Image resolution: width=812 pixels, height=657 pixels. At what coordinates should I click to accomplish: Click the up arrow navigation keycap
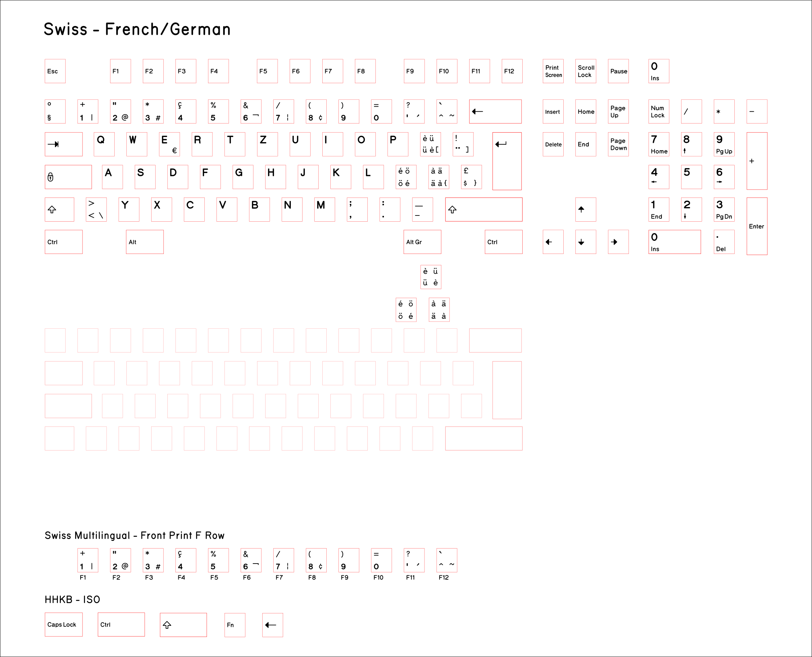[x=585, y=209]
